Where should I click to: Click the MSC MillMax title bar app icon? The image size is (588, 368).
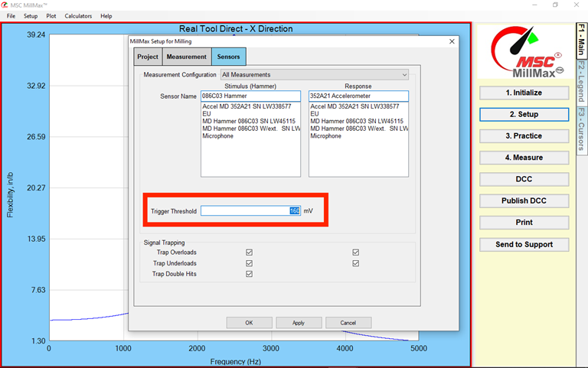coord(5,5)
